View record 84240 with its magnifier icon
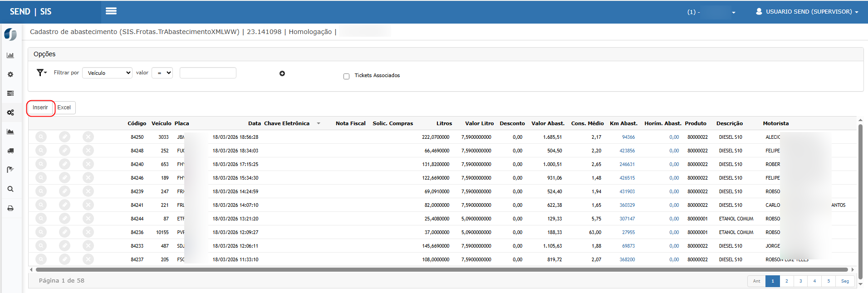Viewport: 868px width, 293px height. (x=41, y=164)
